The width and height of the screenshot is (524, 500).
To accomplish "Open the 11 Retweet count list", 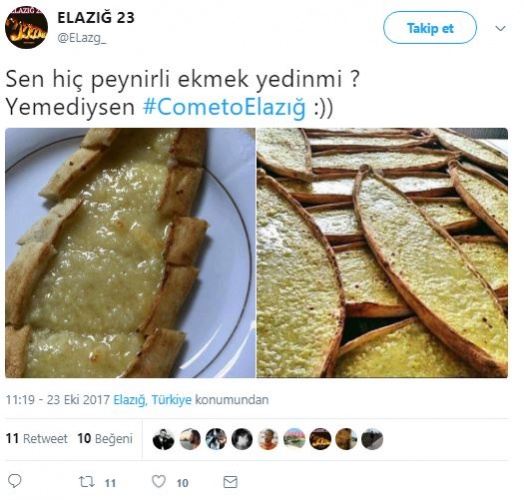I will point(37,439).
